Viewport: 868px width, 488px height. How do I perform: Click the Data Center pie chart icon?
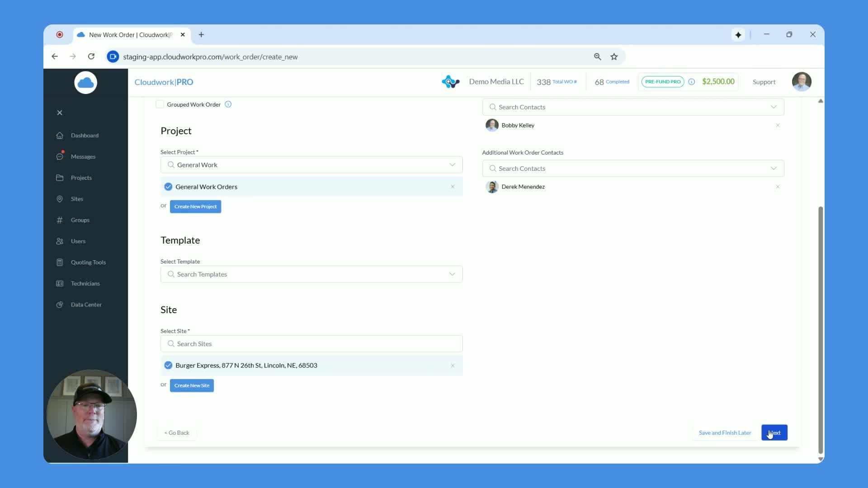tap(60, 305)
